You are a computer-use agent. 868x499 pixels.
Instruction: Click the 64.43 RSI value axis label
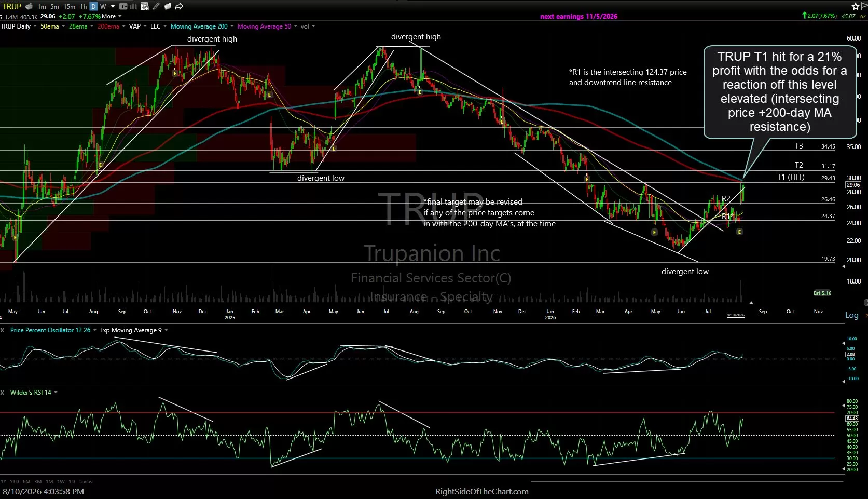[852, 418]
